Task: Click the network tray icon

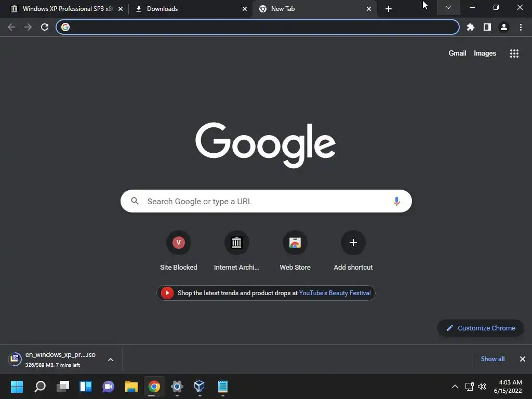Action: (x=469, y=387)
